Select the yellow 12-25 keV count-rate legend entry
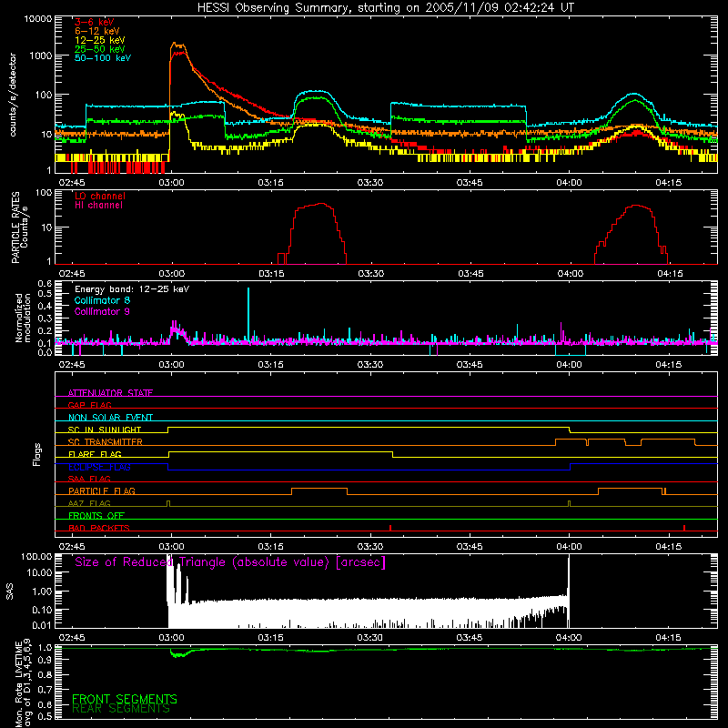Image resolution: width=728 pixels, height=728 pixels. [x=100, y=40]
